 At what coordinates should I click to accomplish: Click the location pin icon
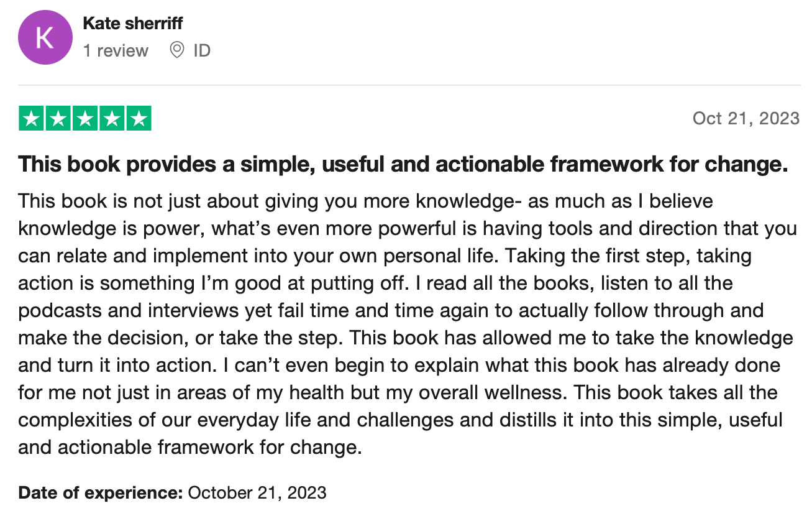(x=177, y=50)
